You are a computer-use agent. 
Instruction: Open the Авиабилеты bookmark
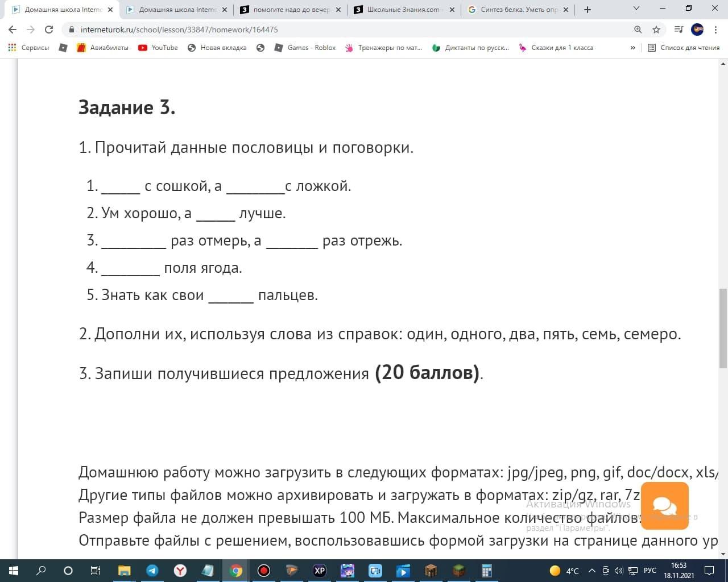pyautogui.click(x=103, y=48)
